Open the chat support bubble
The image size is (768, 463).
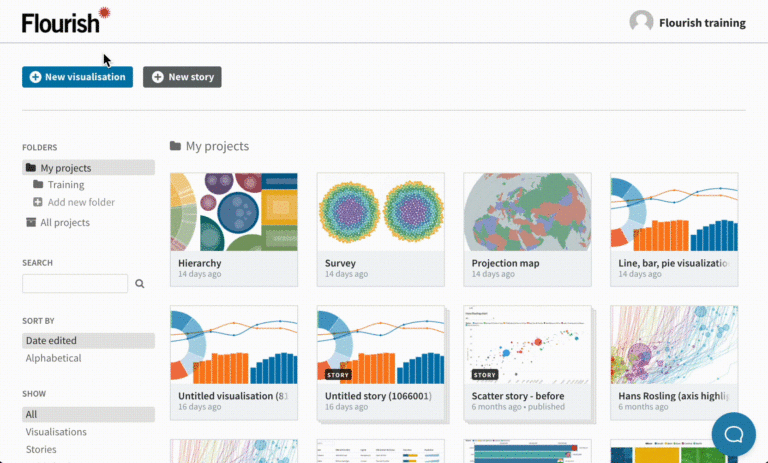pos(734,434)
